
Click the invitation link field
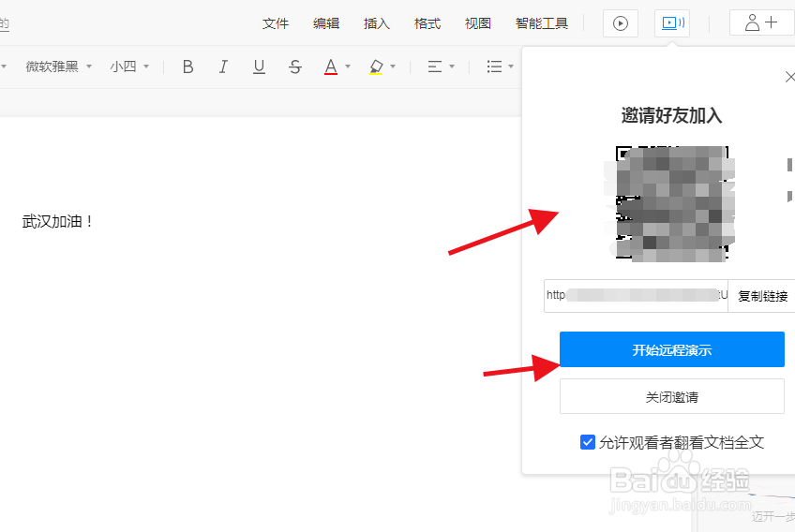coord(636,295)
